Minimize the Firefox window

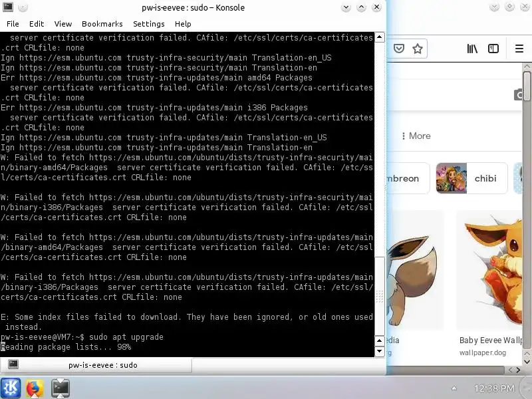494,7
